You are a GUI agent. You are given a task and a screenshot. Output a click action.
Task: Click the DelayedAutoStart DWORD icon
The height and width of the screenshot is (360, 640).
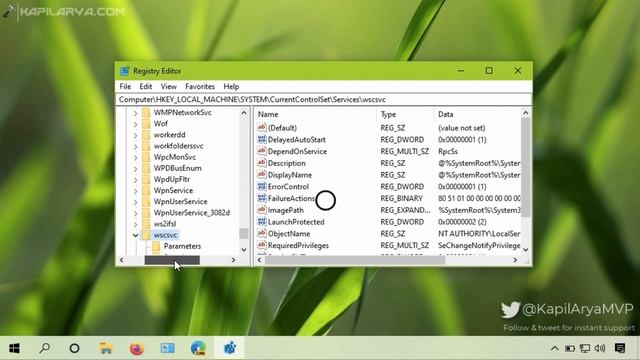pyautogui.click(x=262, y=140)
